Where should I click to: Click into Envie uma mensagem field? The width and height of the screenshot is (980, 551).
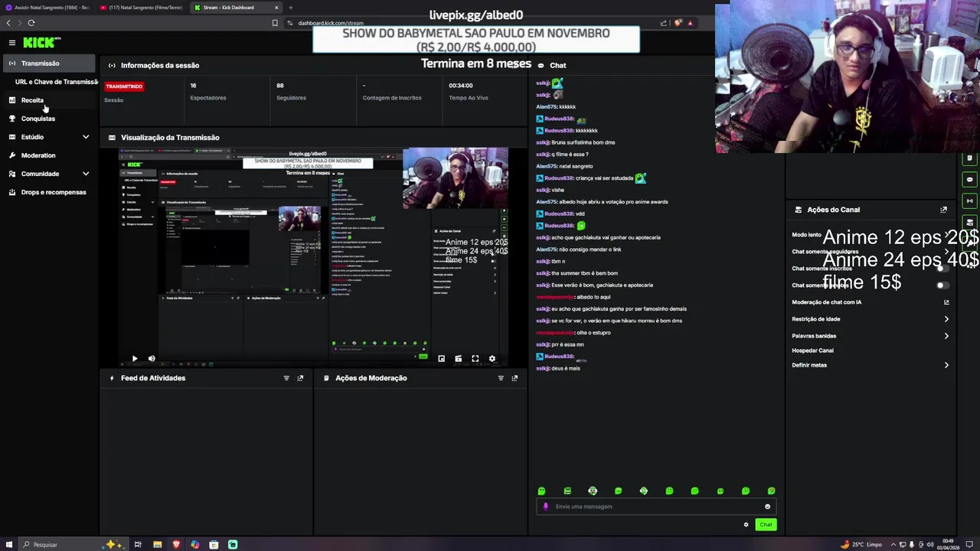point(656,507)
